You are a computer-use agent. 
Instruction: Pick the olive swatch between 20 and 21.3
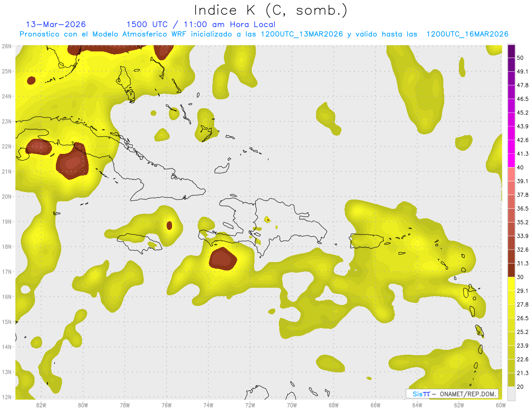[511, 380]
